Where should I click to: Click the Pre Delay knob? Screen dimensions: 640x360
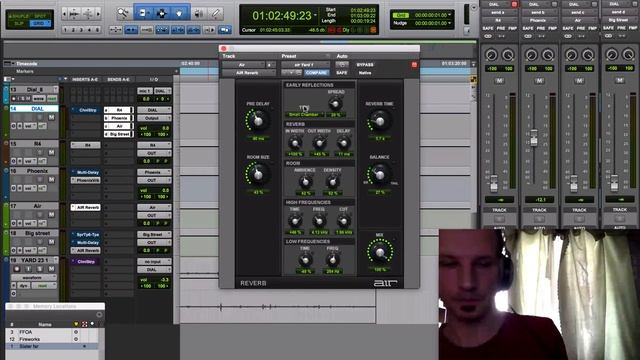tap(258, 120)
